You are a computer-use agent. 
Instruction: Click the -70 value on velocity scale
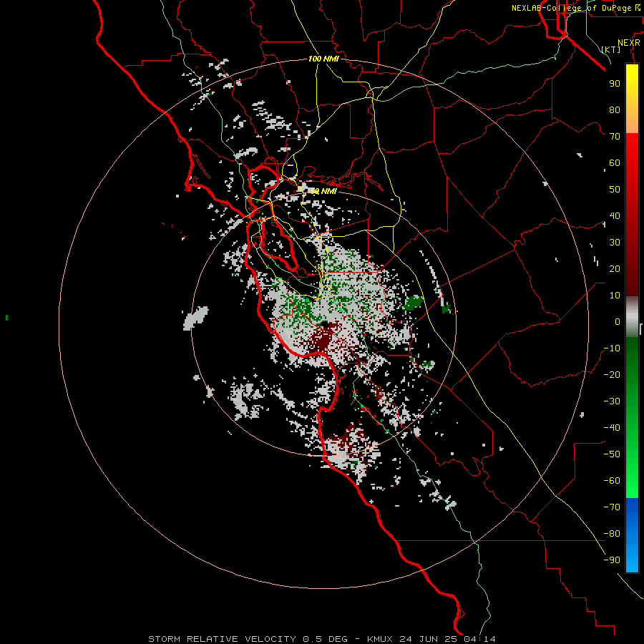pos(612,507)
